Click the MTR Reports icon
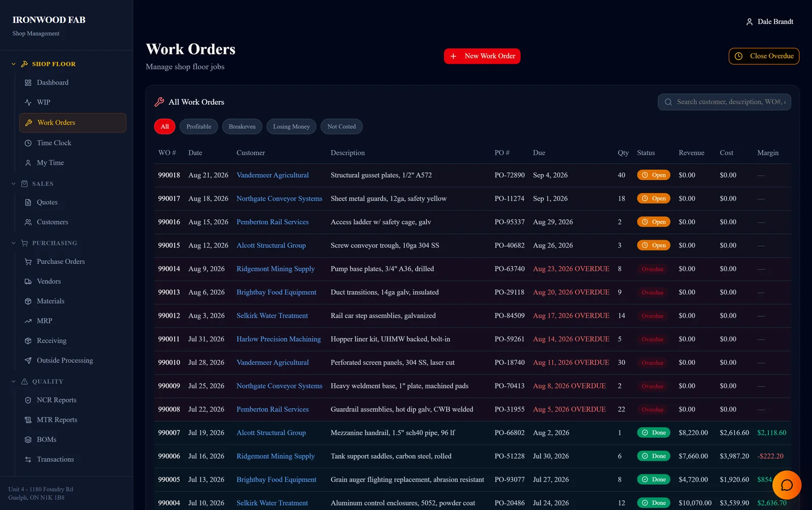The height and width of the screenshot is (510, 812). [x=28, y=420]
